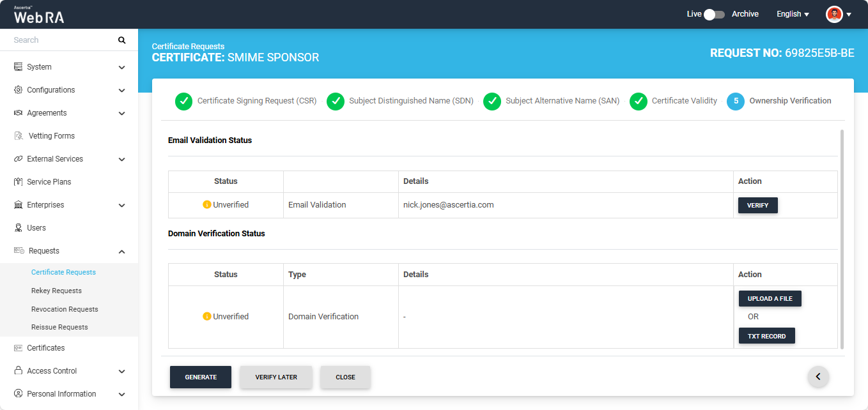This screenshot has height=410, width=868.
Task: Click the user avatar in header
Action: coord(834,14)
